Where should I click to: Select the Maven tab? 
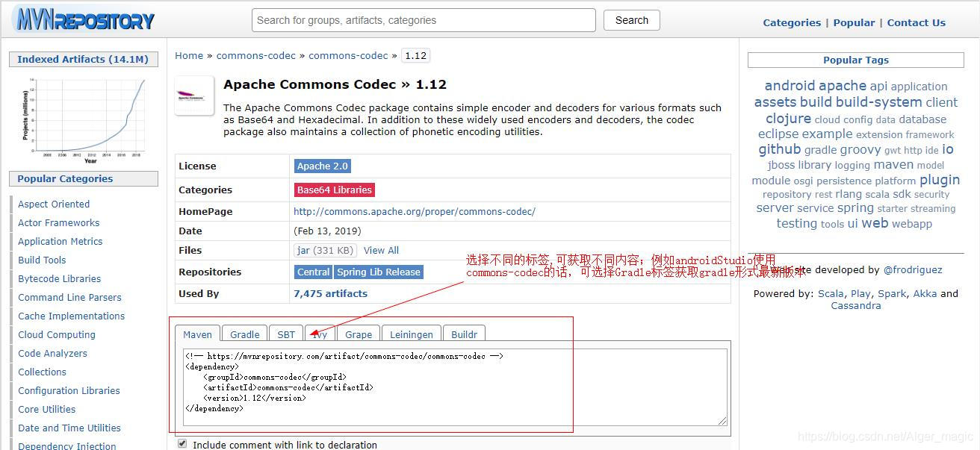click(198, 334)
